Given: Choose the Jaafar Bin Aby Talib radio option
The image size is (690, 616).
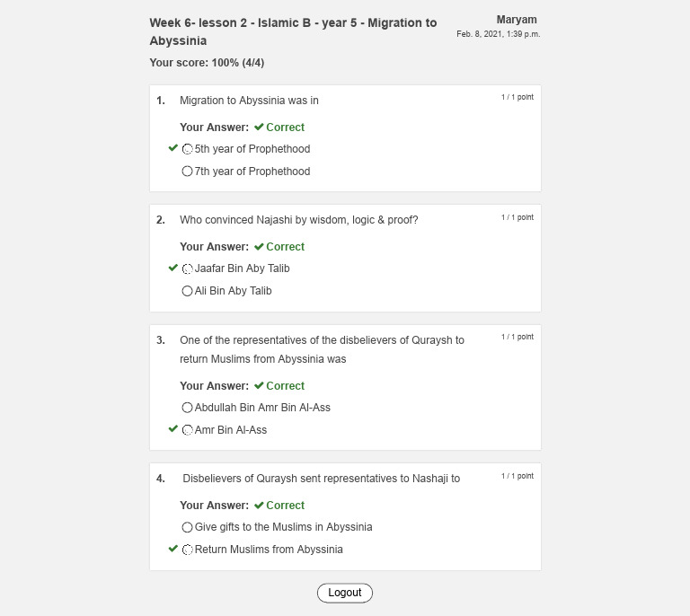Looking at the screenshot, I should (188, 268).
